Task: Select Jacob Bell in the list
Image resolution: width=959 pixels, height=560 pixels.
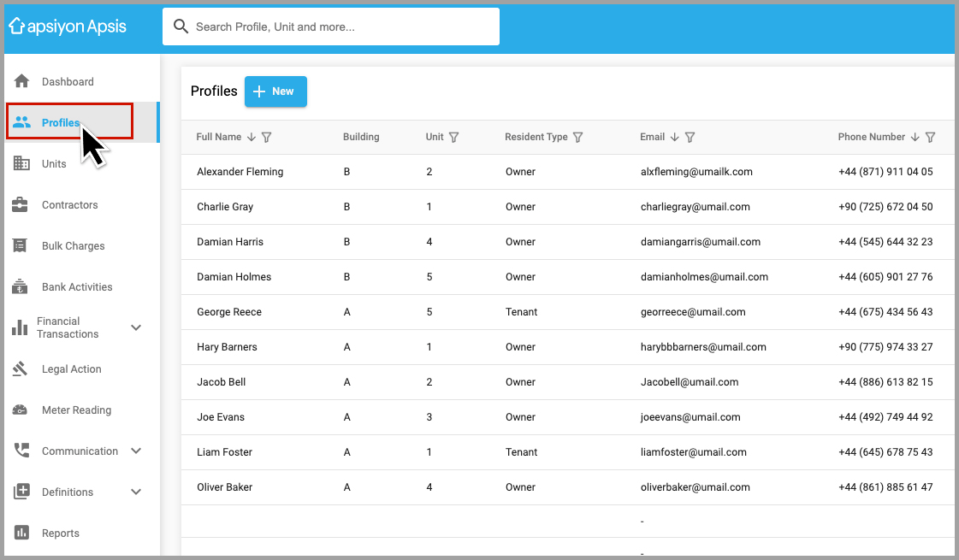Action: tap(221, 381)
